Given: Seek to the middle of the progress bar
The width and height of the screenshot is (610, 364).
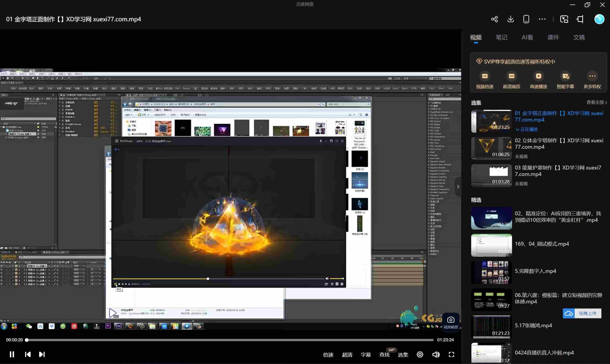Looking at the screenshot, I should [x=230, y=340].
